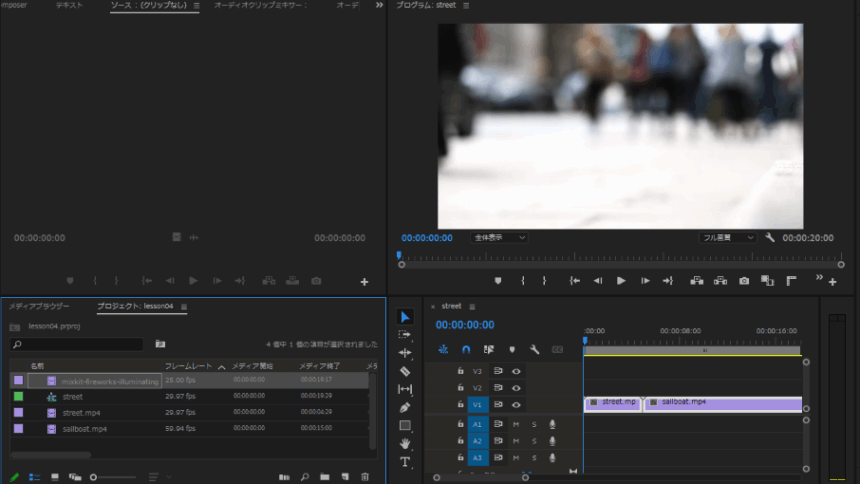Viewport: 860px width, 484px height.
Task: Switch to the Media Browser tab
Action: pos(39,306)
